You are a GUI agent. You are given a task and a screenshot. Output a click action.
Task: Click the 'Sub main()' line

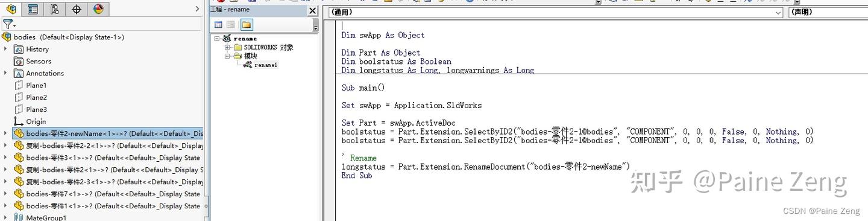pyautogui.click(x=363, y=88)
